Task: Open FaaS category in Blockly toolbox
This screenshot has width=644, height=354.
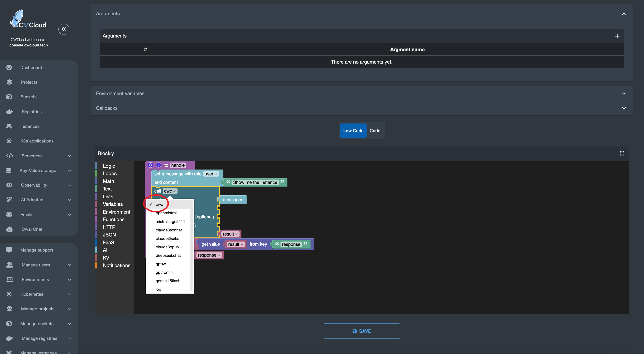Action: (x=108, y=242)
